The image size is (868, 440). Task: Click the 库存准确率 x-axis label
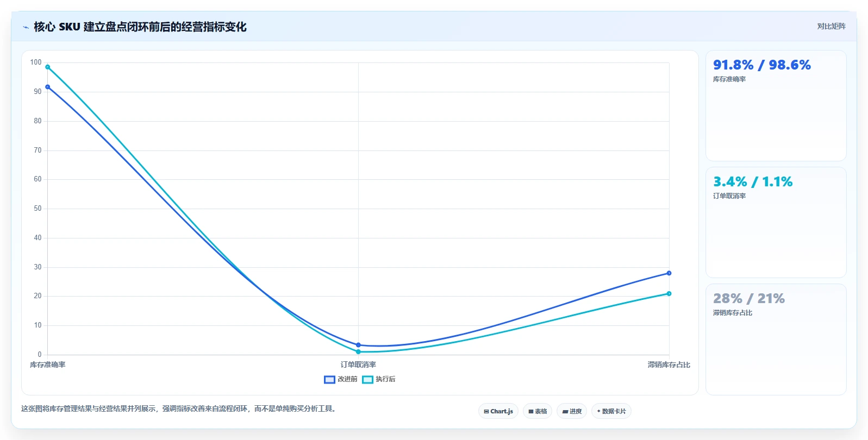48,365
